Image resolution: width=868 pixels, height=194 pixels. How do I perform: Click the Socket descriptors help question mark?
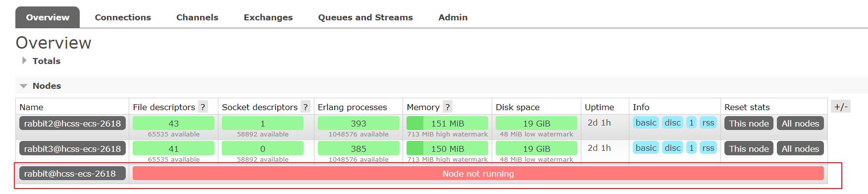[x=306, y=107]
